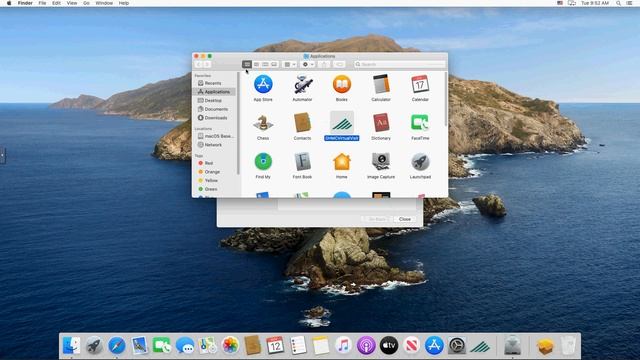Open the Help menu

pyautogui.click(x=124, y=3)
